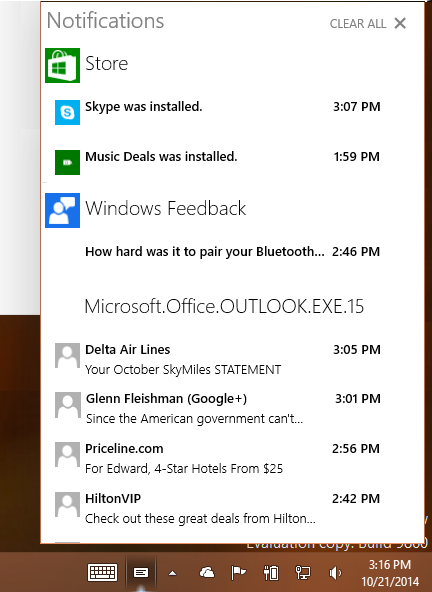Click 'Check out these great deals from Hilton...'
432x592 pixels.
200,518
